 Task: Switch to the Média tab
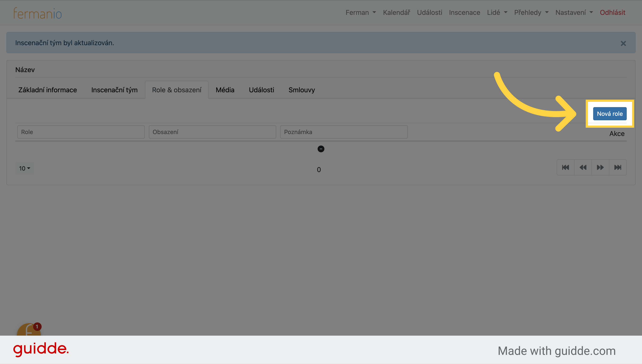[x=225, y=90]
